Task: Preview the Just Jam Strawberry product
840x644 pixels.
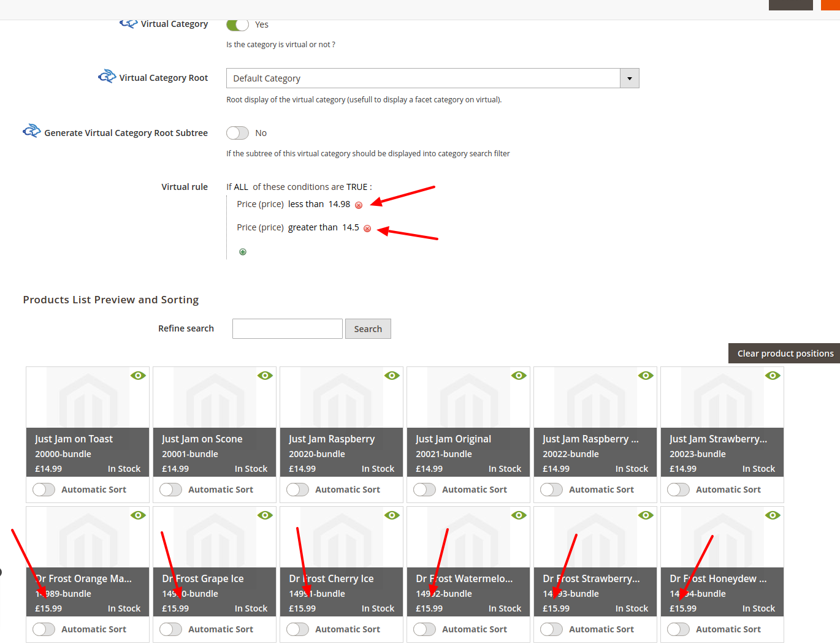Action: pos(773,376)
